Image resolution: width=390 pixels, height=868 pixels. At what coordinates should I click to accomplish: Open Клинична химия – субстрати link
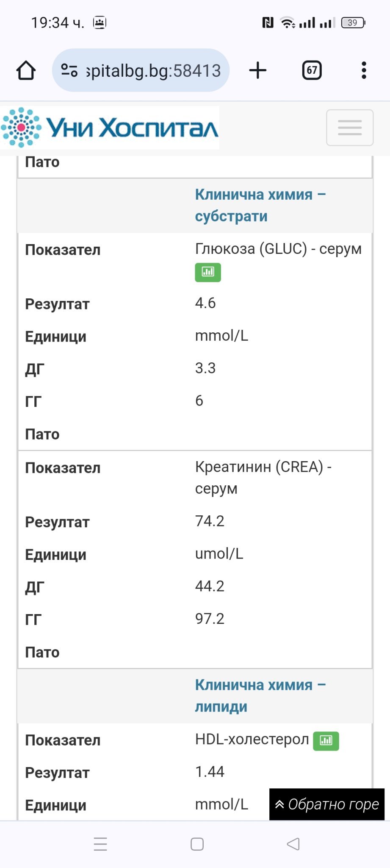pyautogui.click(x=260, y=206)
